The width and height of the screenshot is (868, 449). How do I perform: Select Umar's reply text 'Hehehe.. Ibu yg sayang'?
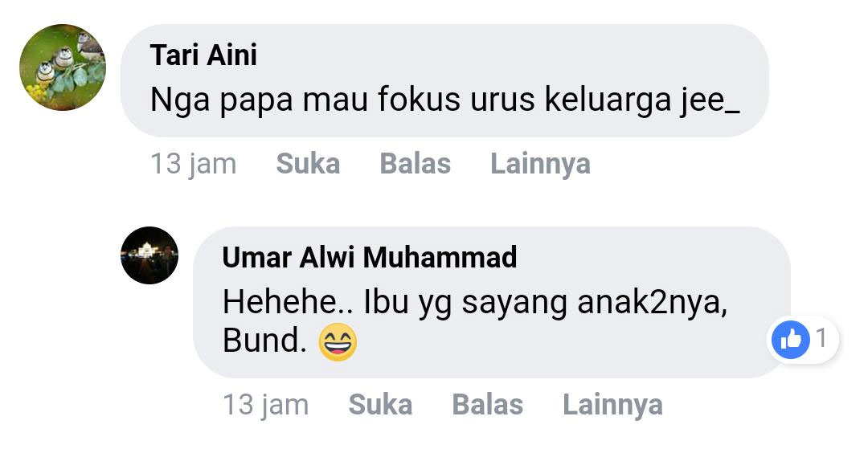395,304
